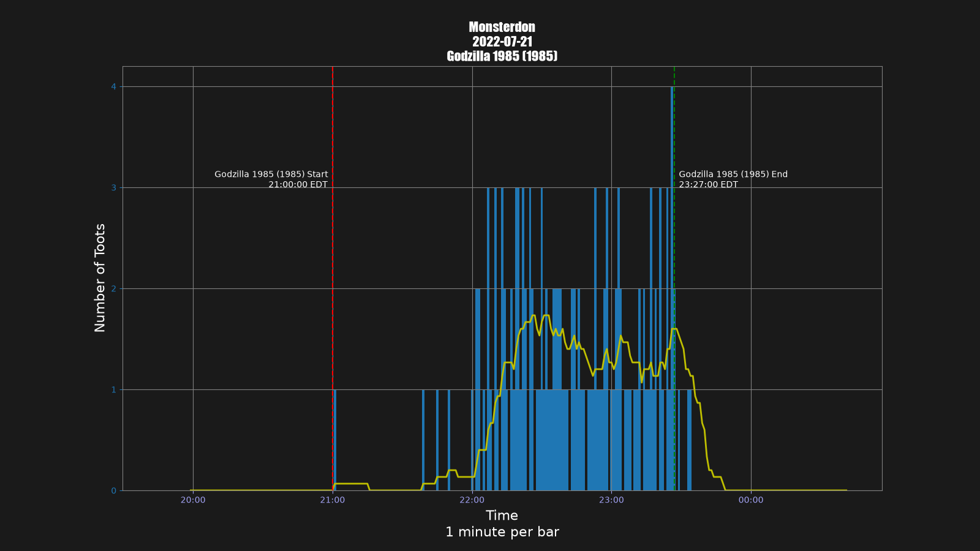The width and height of the screenshot is (980, 551).
Task: Click the "Time" x-axis label
Action: tap(502, 515)
